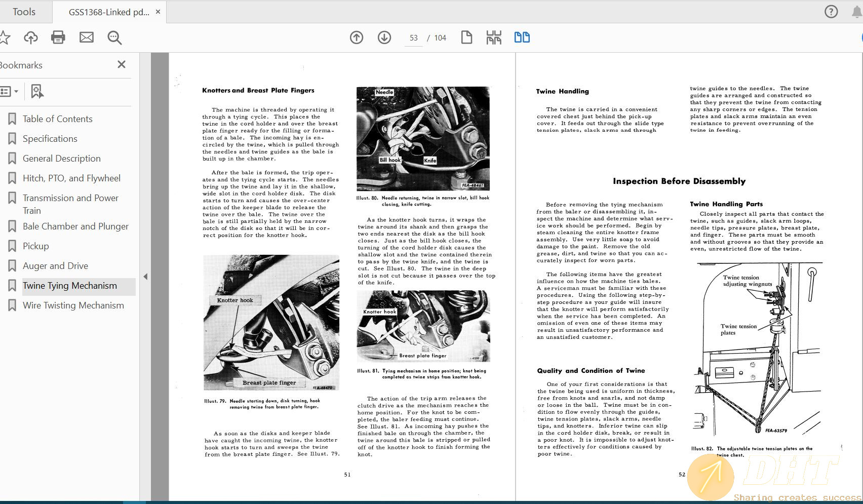Collapse the Bookmarks sidebar with the chevron
Viewport: 863px width, 504px height.
point(145,277)
